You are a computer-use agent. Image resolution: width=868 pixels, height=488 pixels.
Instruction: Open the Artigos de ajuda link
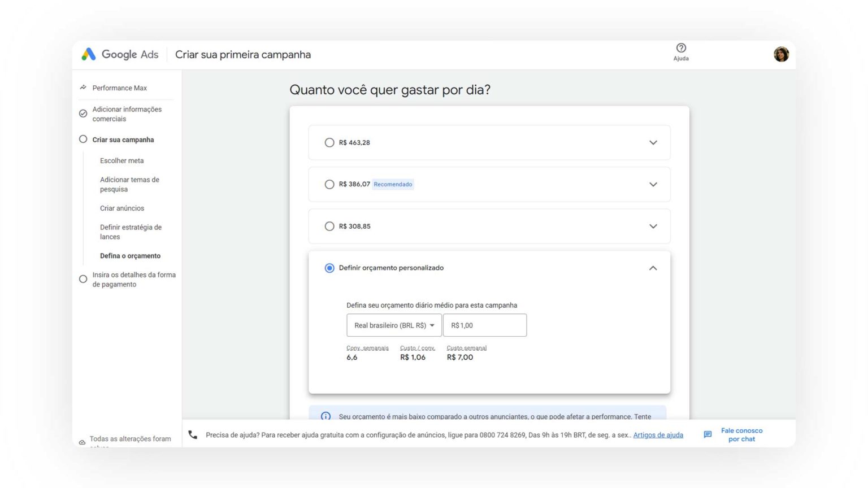click(x=658, y=435)
